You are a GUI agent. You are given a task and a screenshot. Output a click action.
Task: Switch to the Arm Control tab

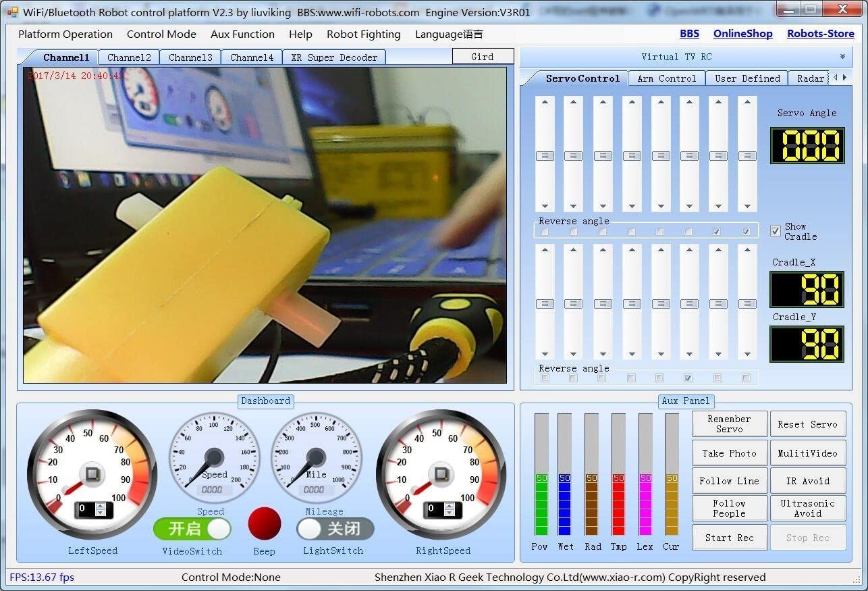[x=666, y=78]
